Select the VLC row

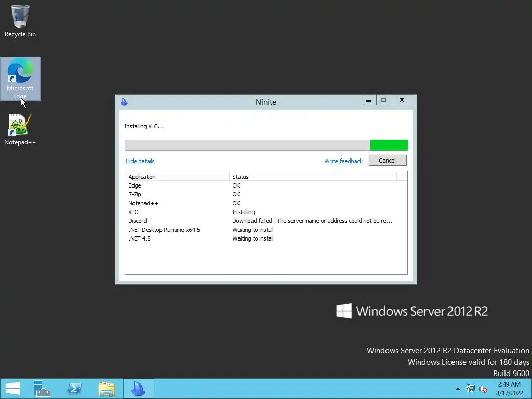[266, 212]
